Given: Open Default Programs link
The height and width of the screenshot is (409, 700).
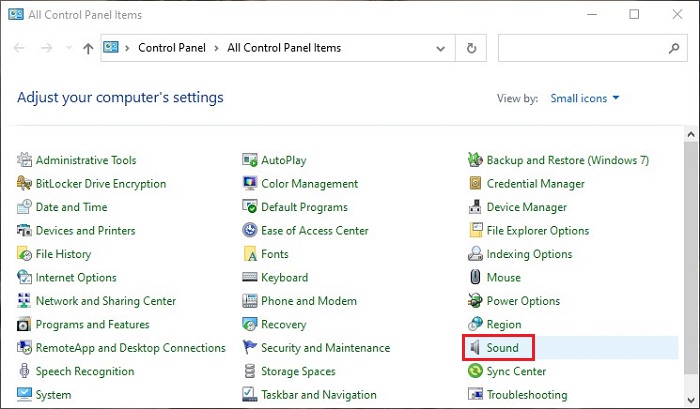Looking at the screenshot, I should coord(304,207).
